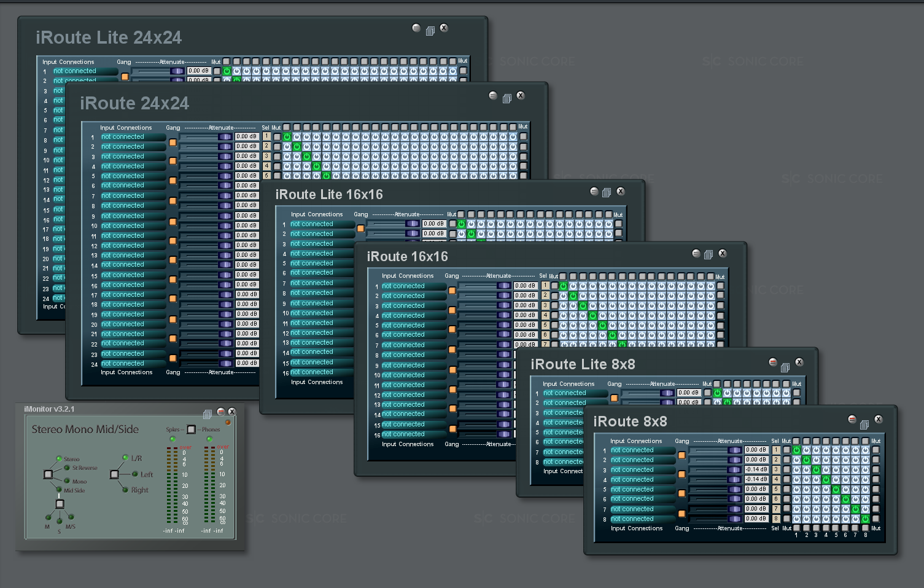
Task: Click the 0.00 dB field for input 1 in iRoute Lite 8x8
Action: click(688, 393)
